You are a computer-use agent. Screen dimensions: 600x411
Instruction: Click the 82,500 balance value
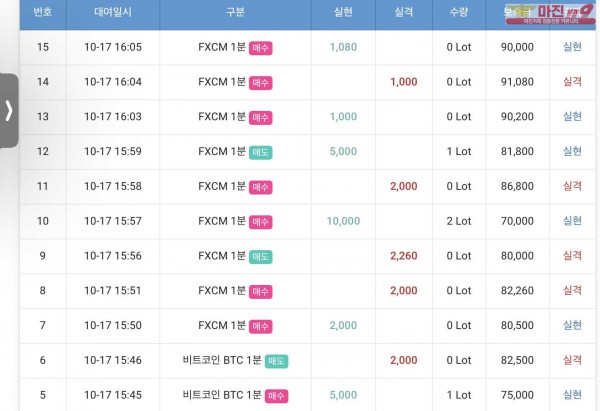(517, 360)
